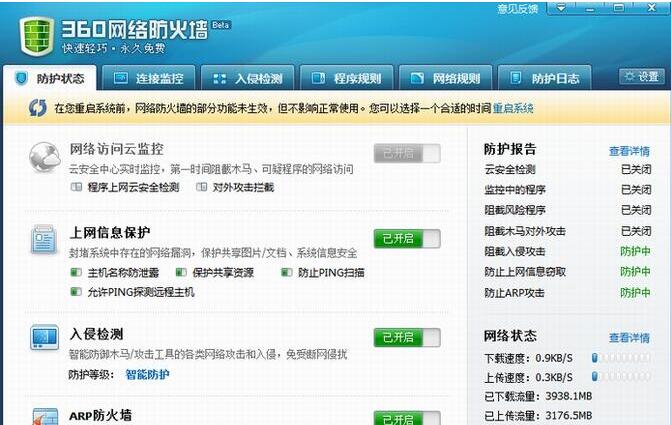Click the upload speed meter bar
This screenshot has width=671, height=425.
click(x=621, y=377)
